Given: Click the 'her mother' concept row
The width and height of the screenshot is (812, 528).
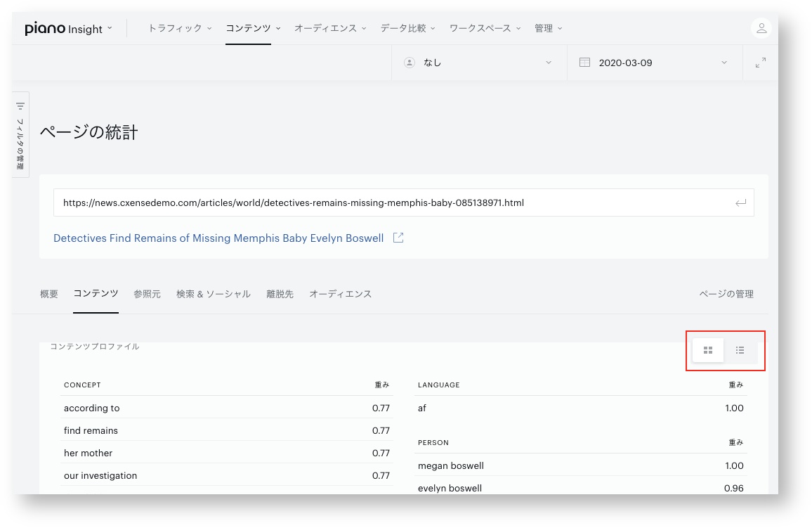Looking at the screenshot, I should [x=226, y=453].
